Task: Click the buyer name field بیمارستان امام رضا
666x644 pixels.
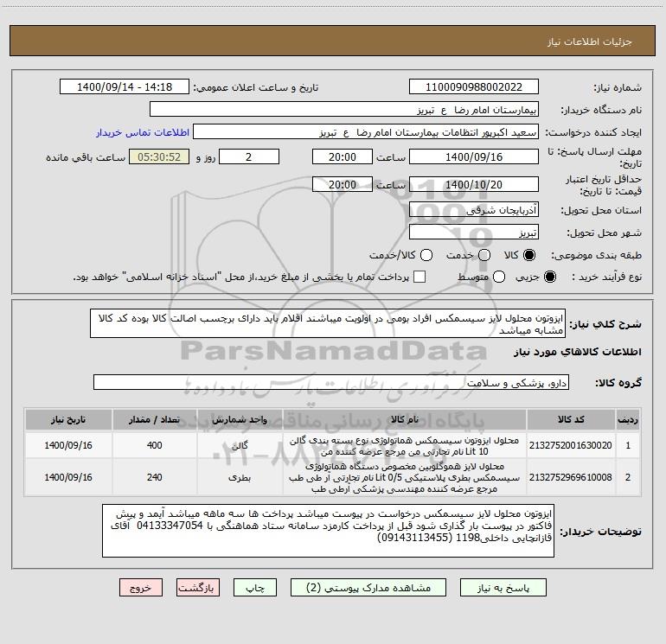Action: click(344, 110)
